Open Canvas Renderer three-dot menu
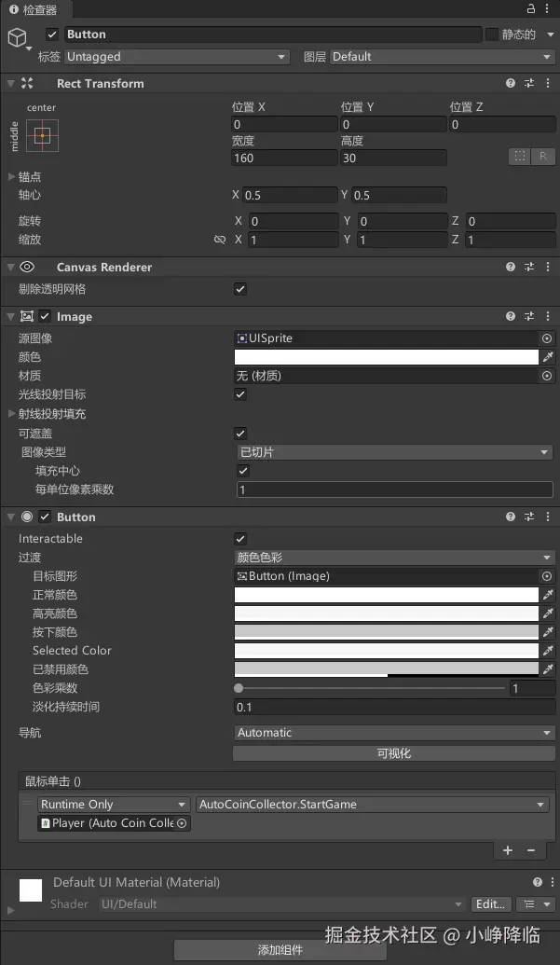This screenshot has width=560, height=965. pos(548,267)
